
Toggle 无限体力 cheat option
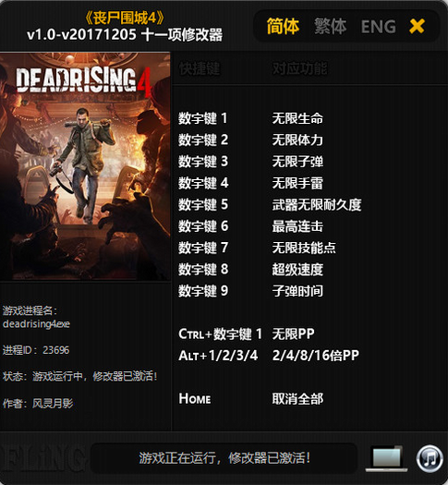coord(297,140)
